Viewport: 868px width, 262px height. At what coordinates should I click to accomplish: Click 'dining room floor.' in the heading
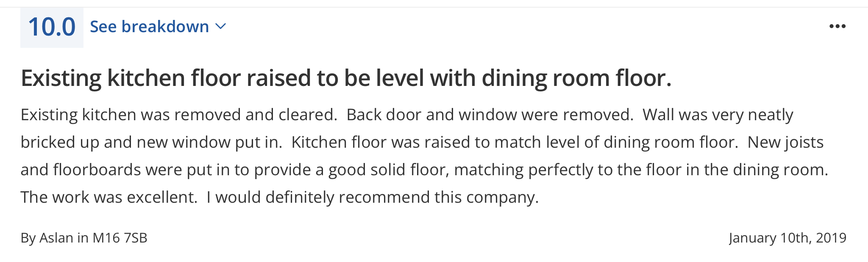577,78
